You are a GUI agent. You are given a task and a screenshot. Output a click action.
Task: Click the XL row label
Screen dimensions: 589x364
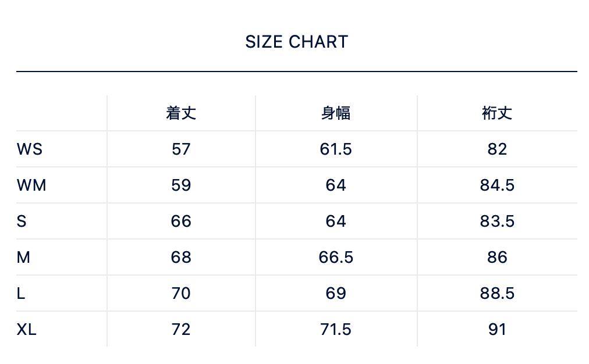(x=26, y=330)
